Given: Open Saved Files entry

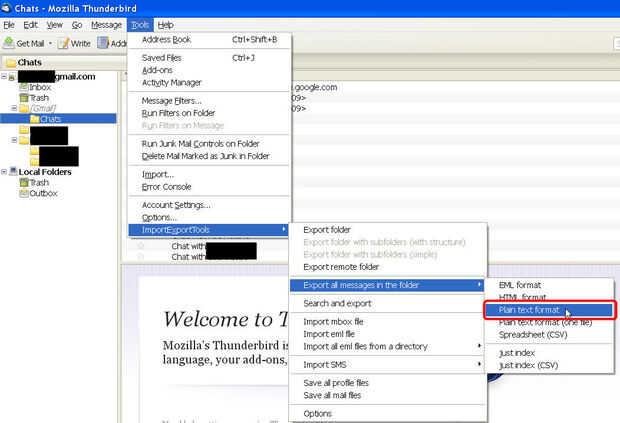Looking at the screenshot, I should pyautogui.click(x=210, y=58).
